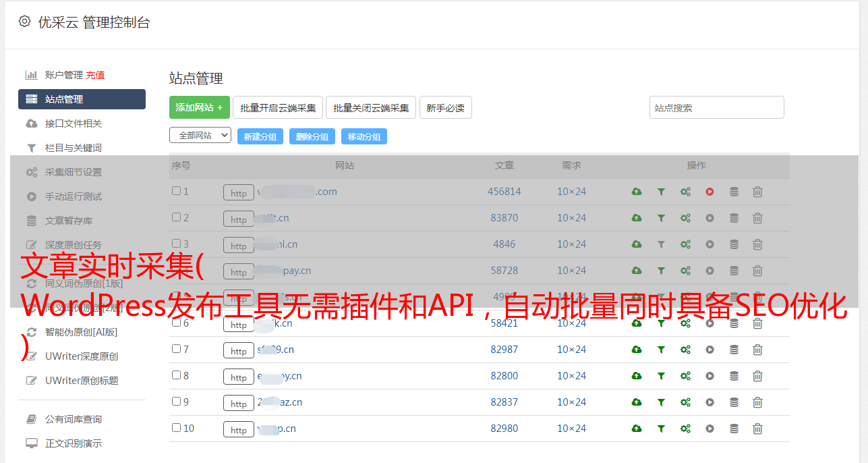Click the play icon in the 58728 row
This screenshot has height=463, width=868.
click(710, 271)
